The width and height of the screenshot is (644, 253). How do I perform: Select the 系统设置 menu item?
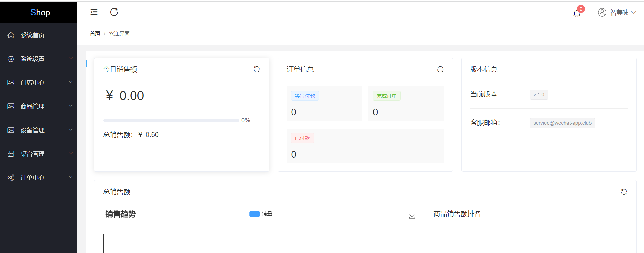[x=39, y=59]
